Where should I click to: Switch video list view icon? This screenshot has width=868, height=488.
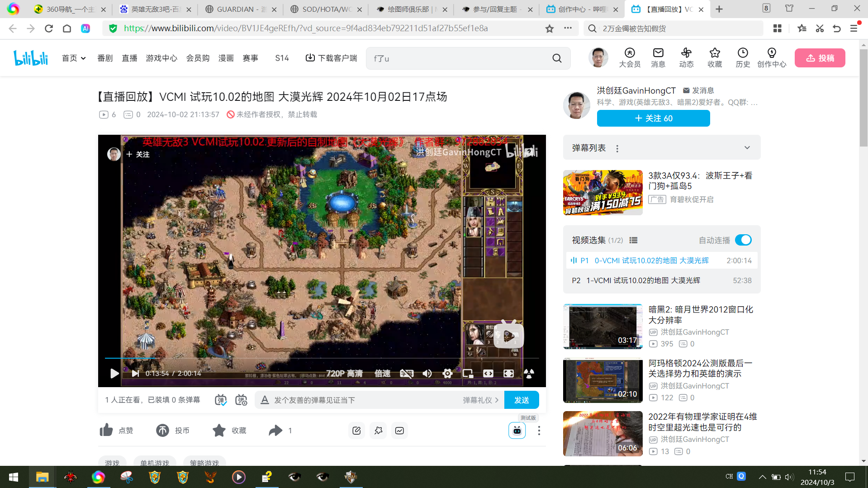tap(633, 240)
